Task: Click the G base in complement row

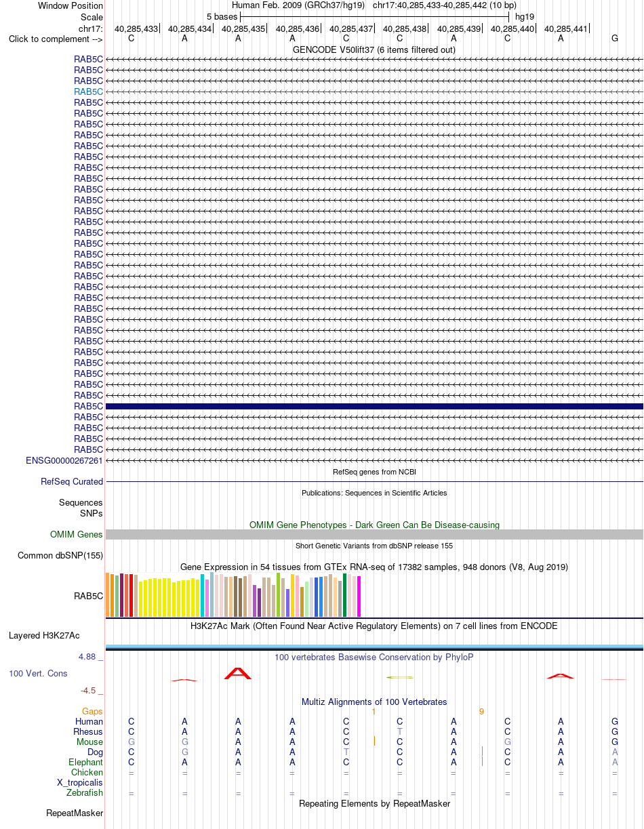Action: click(x=615, y=39)
